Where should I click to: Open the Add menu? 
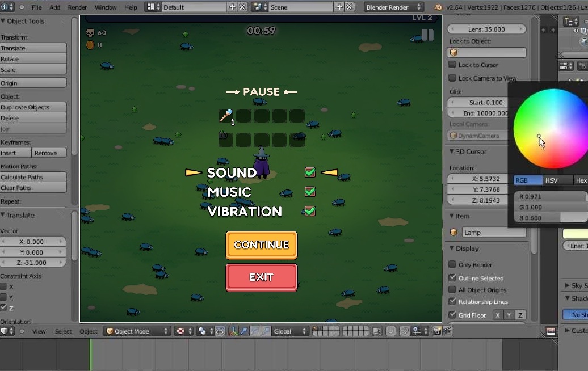(54, 7)
